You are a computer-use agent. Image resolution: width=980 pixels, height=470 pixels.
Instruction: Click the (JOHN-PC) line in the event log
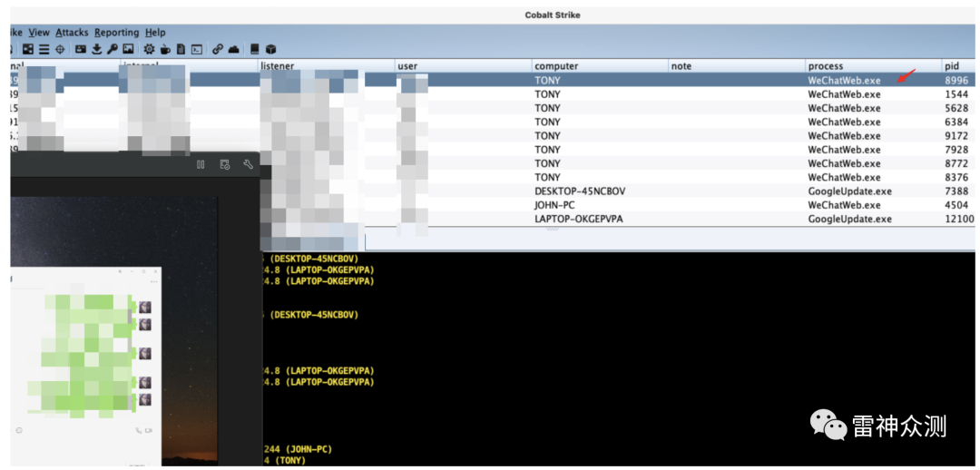click(x=298, y=449)
